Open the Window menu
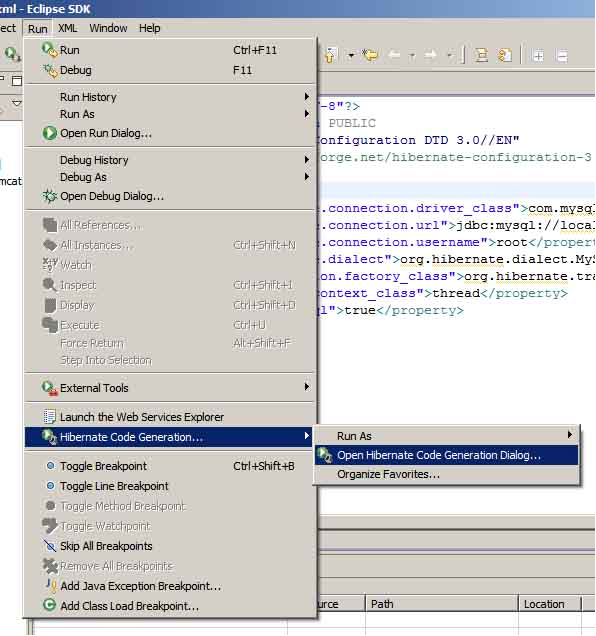The height and width of the screenshot is (636, 596). tap(108, 28)
